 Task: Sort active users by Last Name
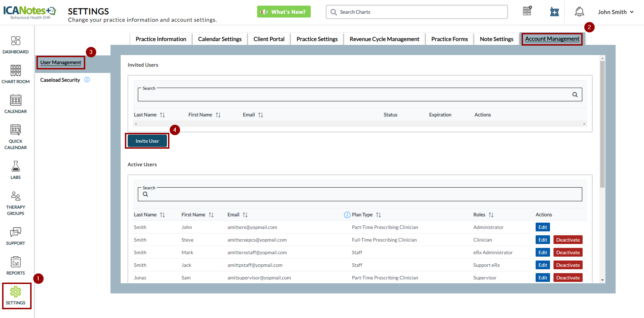(x=162, y=215)
